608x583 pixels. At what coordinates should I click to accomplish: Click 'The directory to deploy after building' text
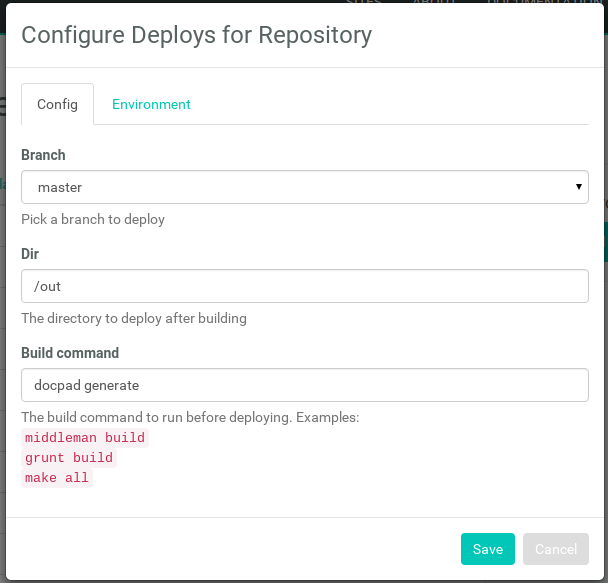point(134,318)
